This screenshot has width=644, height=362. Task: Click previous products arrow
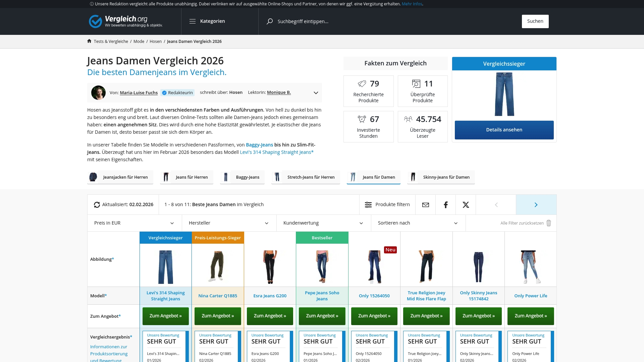coord(496,205)
